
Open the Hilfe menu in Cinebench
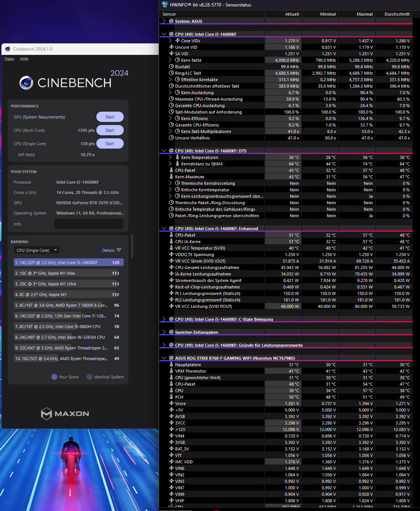pyautogui.click(x=24, y=59)
